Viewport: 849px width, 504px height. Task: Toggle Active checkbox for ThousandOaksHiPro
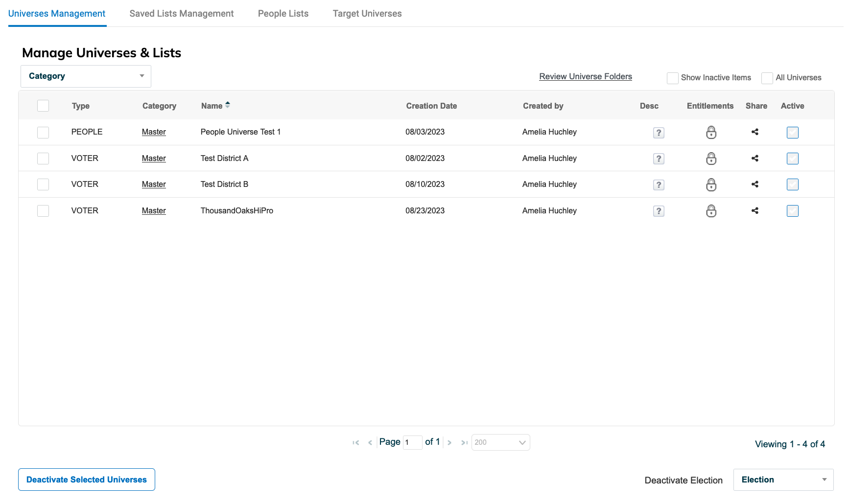[793, 211]
